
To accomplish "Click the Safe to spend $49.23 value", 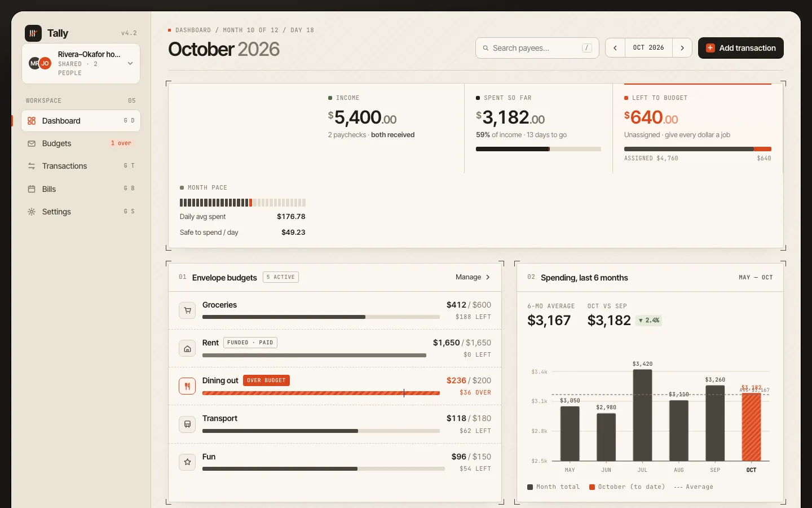I will point(293,233).
